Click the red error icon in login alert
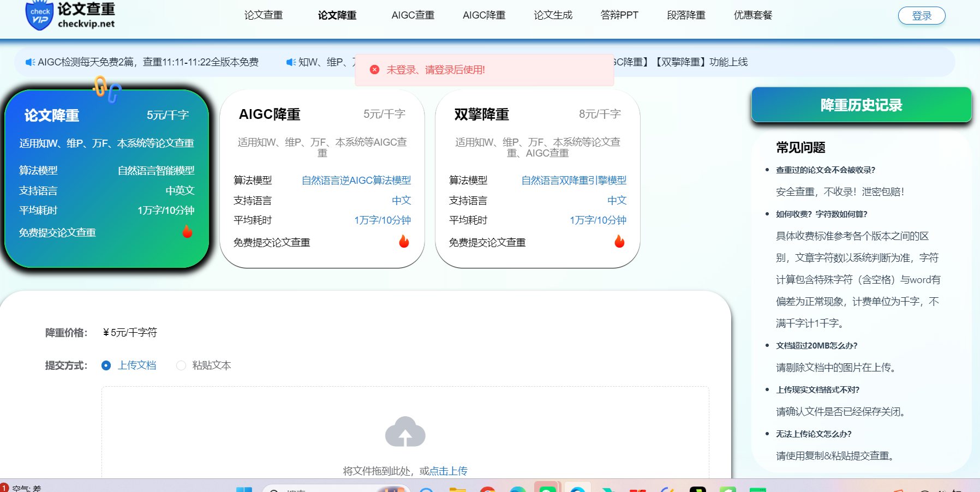The width and height of the screenshot is (980, 492). click(x=374, y=70)
